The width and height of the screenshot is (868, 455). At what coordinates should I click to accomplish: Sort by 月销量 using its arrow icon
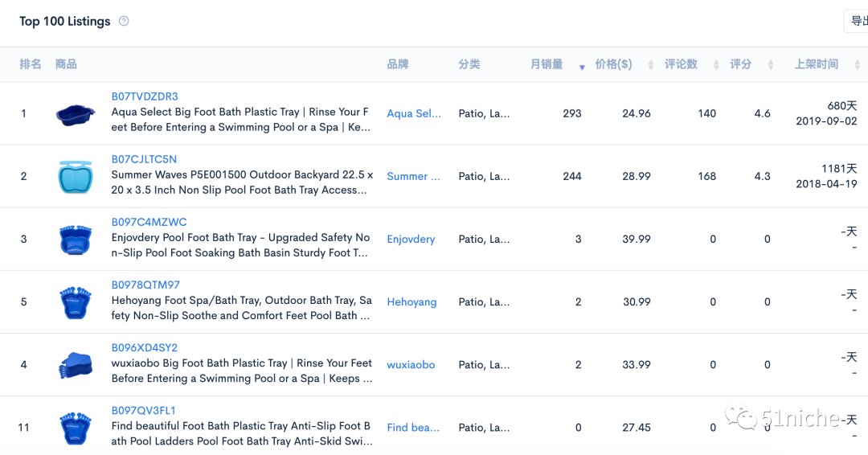point(582,68)
